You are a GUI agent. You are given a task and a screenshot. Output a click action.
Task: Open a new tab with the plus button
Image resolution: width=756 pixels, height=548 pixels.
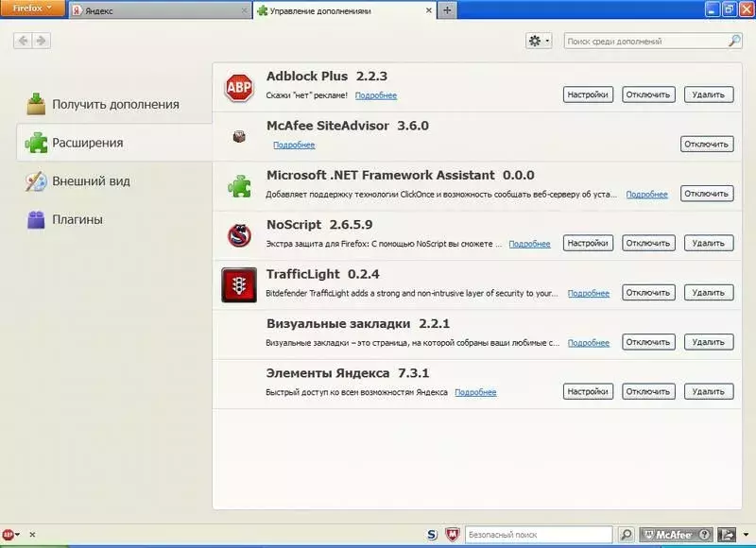pos(447,10)
